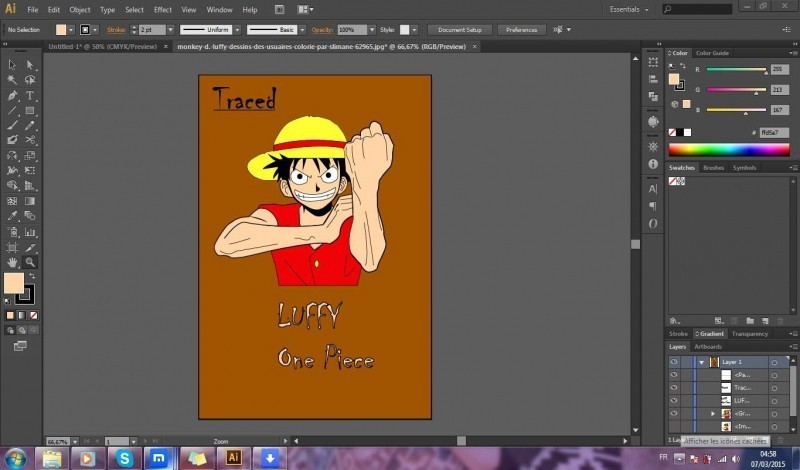Select the Gradient tool
Image resolution: width=800 pixels, height=470 pixels.
point(30,201)
